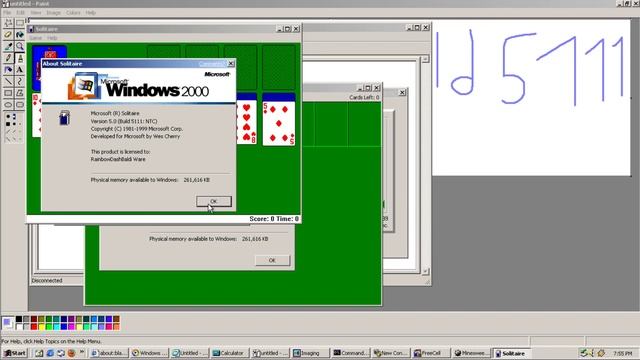Pick the orange color swatch in palette
The height and width of the screenshot is (360, 640).
(x=116, y=327)
